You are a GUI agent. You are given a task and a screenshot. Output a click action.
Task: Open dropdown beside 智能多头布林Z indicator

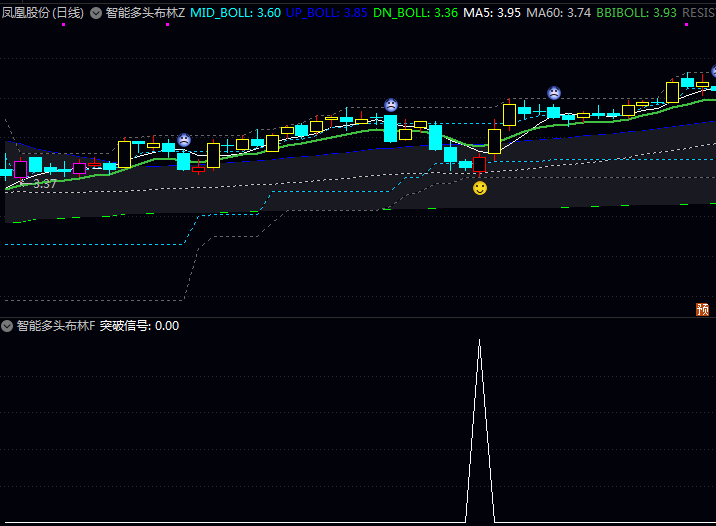click(x=96, y=13)
